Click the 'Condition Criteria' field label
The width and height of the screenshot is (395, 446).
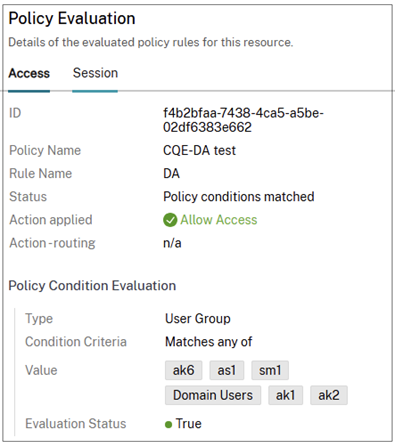pyautogui.click(x=76, y=342)
